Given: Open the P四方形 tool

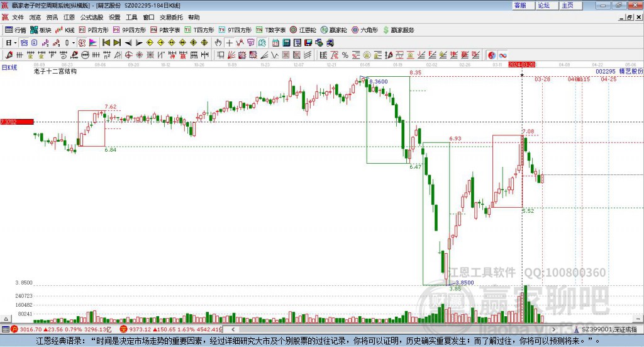Looking at the screenshot, I should pyautogui.click(x=93, y=30).
